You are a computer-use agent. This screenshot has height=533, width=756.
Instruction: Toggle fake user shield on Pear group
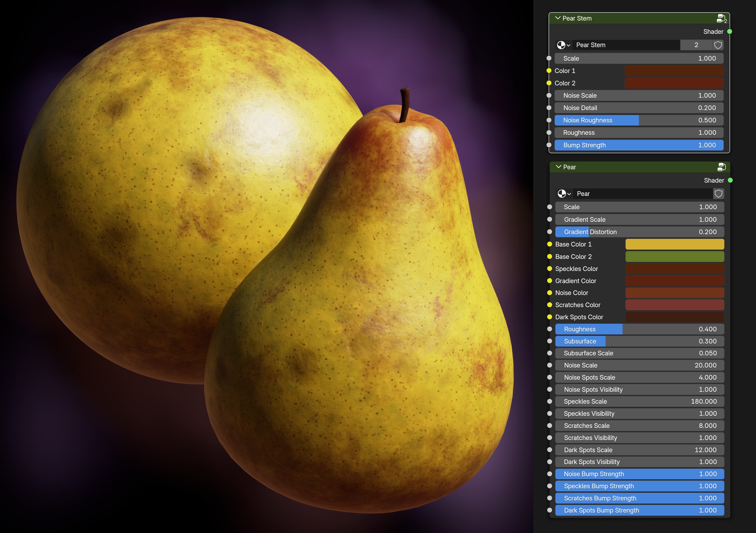click(x=719, y=194)
